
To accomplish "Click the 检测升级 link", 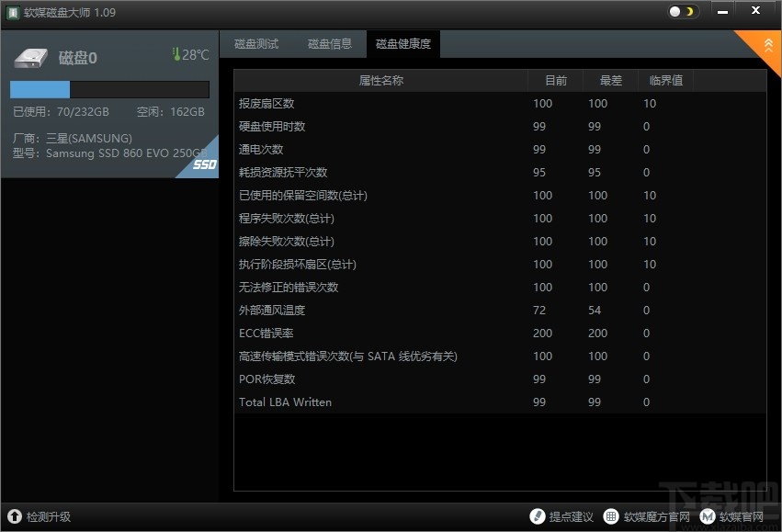I will pos(43,516).
